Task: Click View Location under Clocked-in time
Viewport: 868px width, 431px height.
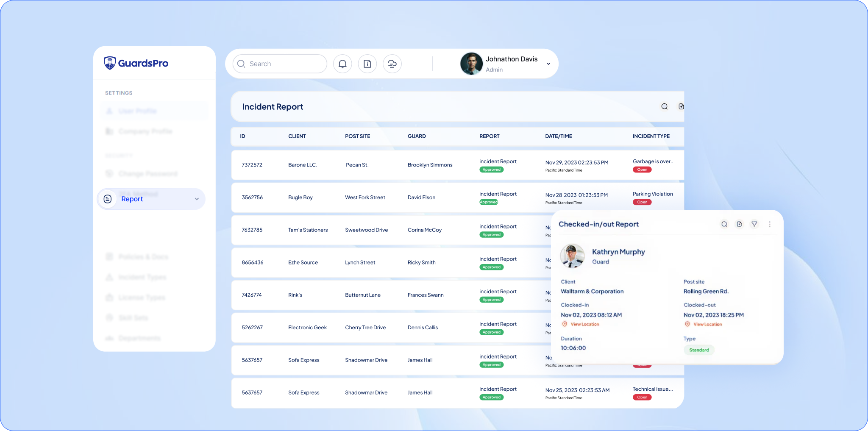Action: pos(584,324)
